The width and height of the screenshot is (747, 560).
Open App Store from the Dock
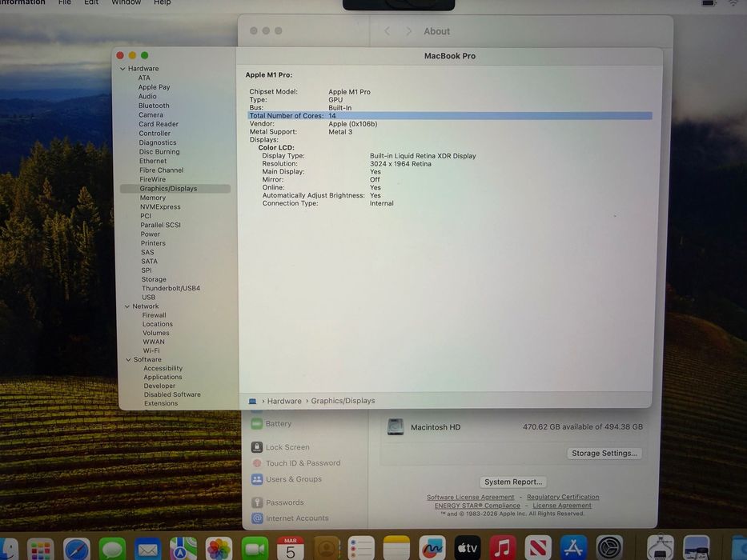pos(573,549)
